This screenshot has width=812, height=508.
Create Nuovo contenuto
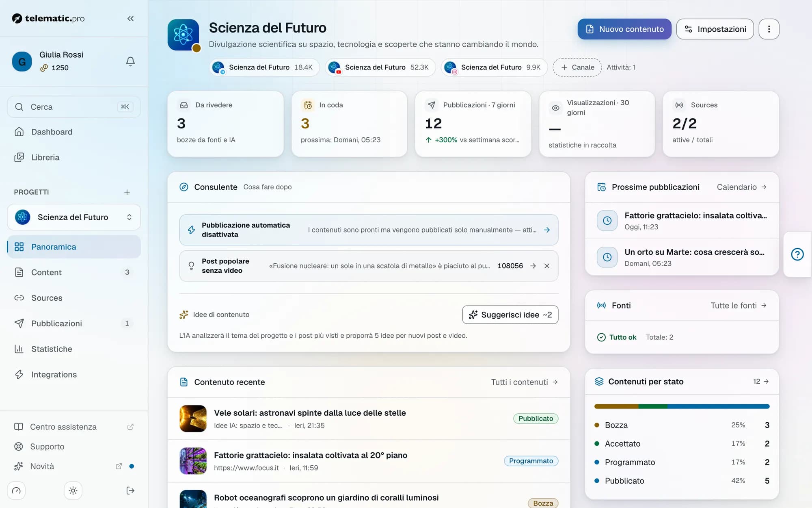624,29
